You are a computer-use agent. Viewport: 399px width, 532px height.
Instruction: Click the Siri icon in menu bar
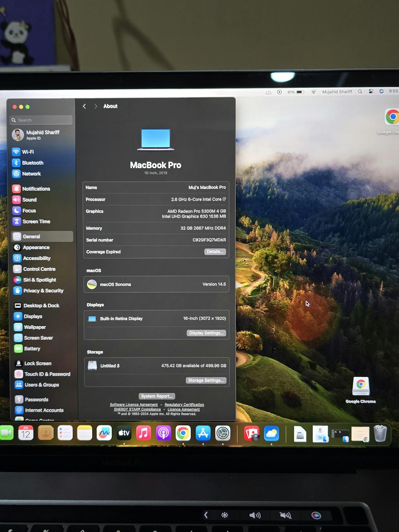click(x=381, y=91)
